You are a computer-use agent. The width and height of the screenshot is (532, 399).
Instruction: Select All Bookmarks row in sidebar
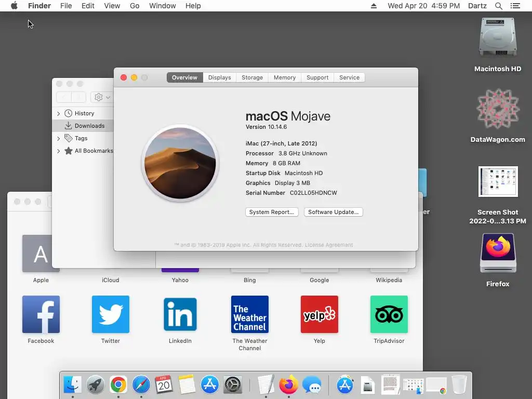click(x=83, y=151)
